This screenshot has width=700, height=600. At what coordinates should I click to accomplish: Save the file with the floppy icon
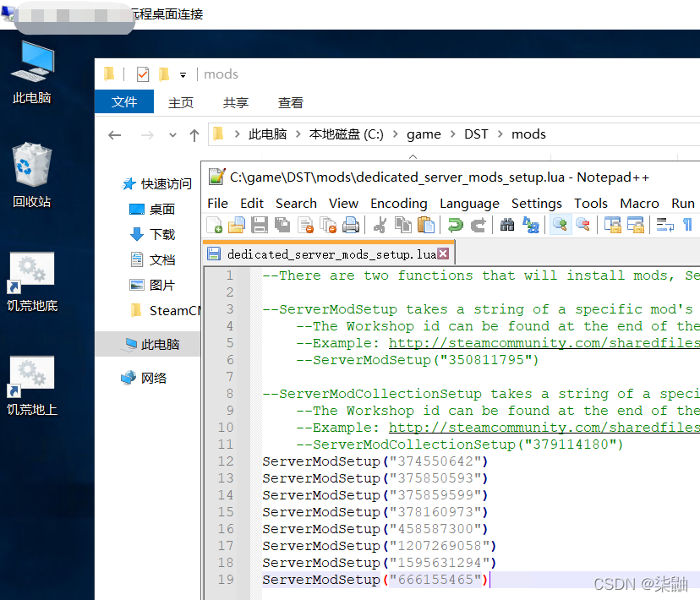260,226
